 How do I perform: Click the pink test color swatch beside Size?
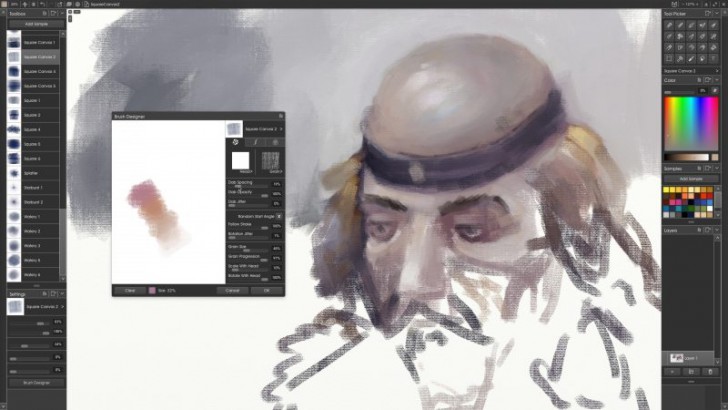(x=152, y=291)
